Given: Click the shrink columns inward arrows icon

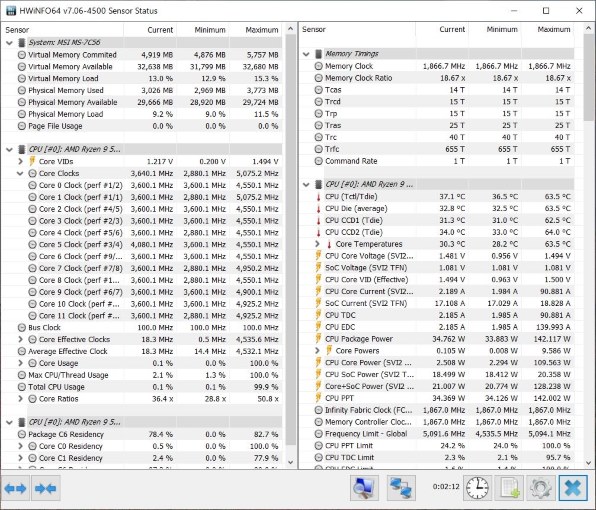Looking at the screenshot, I should tap(45, 488).
